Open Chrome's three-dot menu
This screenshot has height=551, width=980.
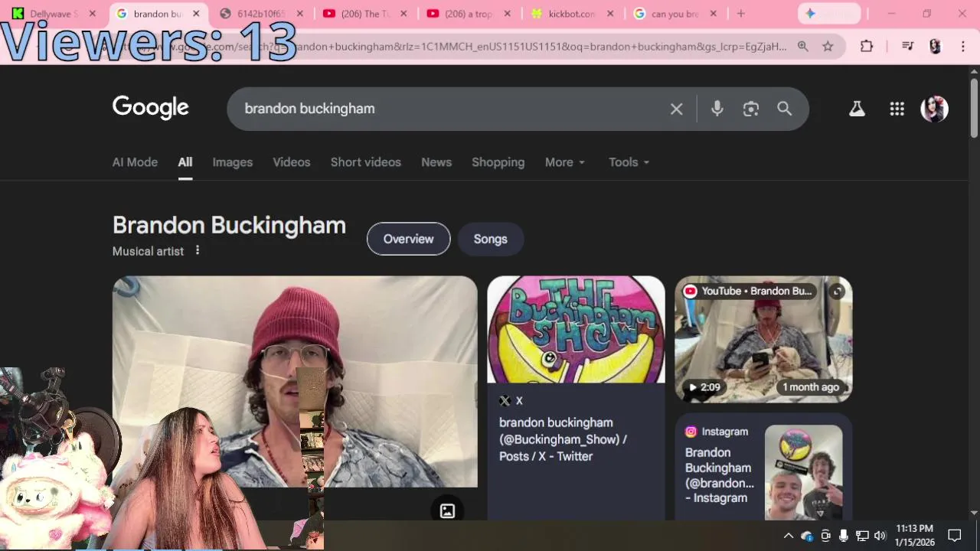(963, 47)
